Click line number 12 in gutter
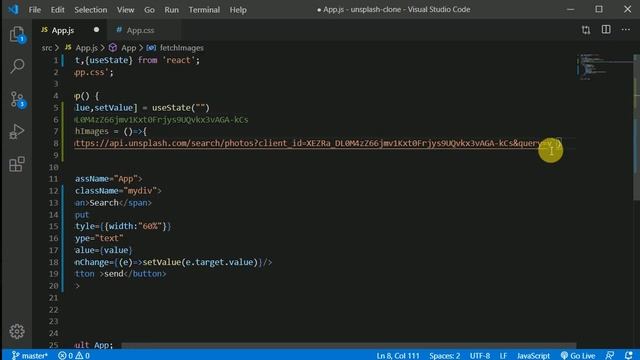Viewport: 640px width, 360px height. pos(53,191)
